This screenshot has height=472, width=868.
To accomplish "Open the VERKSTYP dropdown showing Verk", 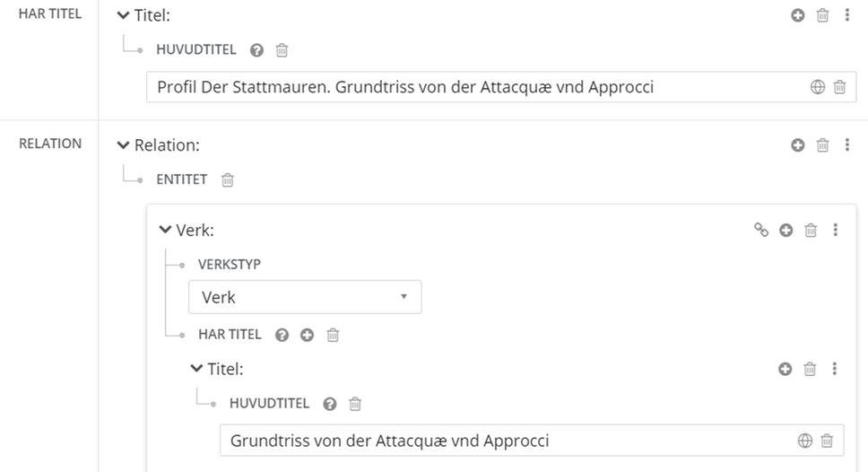I will click(x=305, y=297).
